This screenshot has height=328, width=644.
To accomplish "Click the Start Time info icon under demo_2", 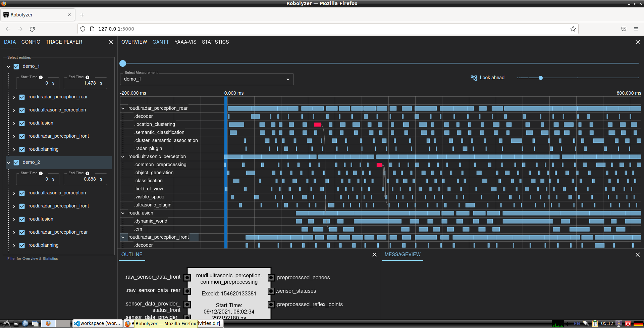I will pos(41,173).
